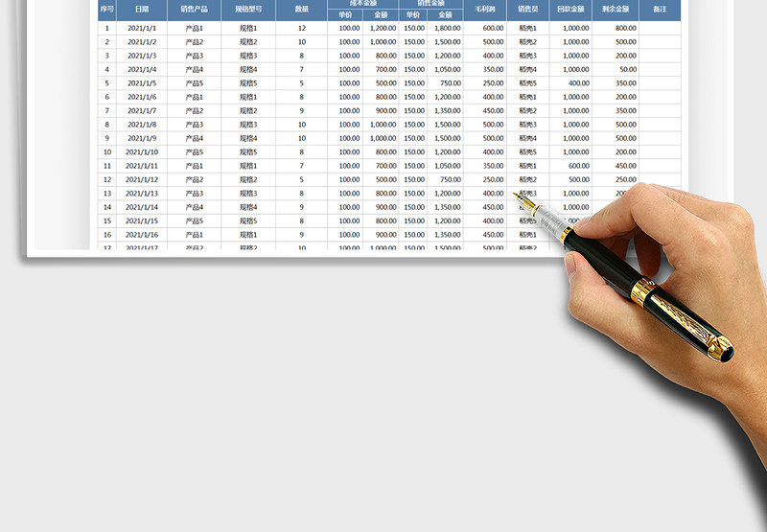Select the date cell 2021/1/15
This screenshot has width=767, height=532.
tap(142, 221)
